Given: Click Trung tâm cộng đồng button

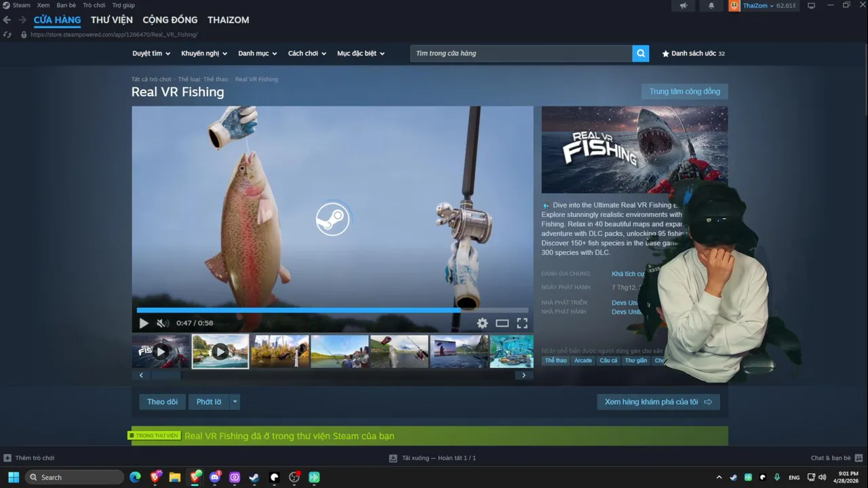Looking at the screenshot, I should [x=685, y=91].
